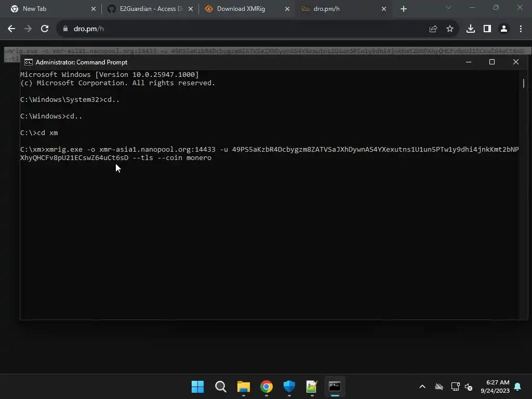Open the Notepad++ taskbar icon

pyautogui.click(x=312, y=387)
